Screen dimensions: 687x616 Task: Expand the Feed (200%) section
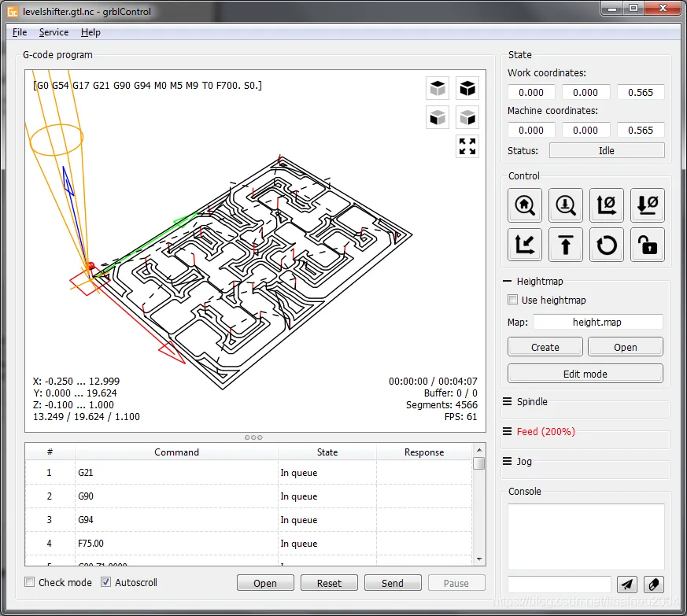tap(545, 431)
